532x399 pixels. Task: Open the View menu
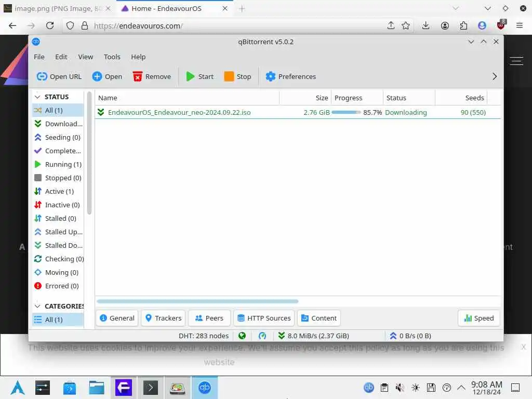point(86,57)
